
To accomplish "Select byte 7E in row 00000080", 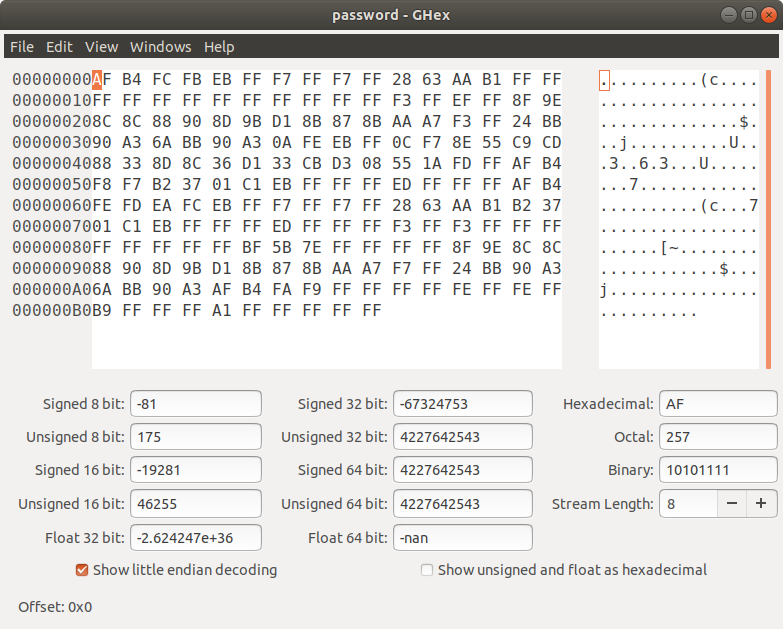I will point(312,247).
